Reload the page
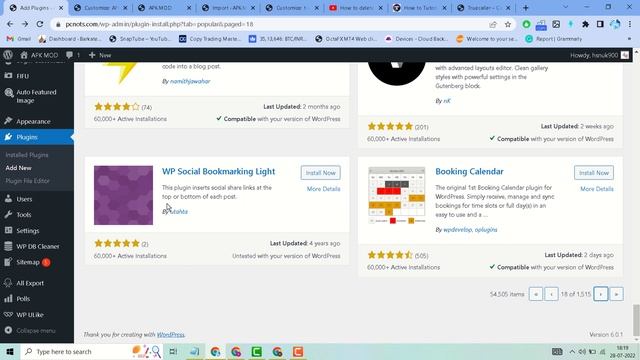This screenshot has height=360, width=640. click(x=40, y=24)
